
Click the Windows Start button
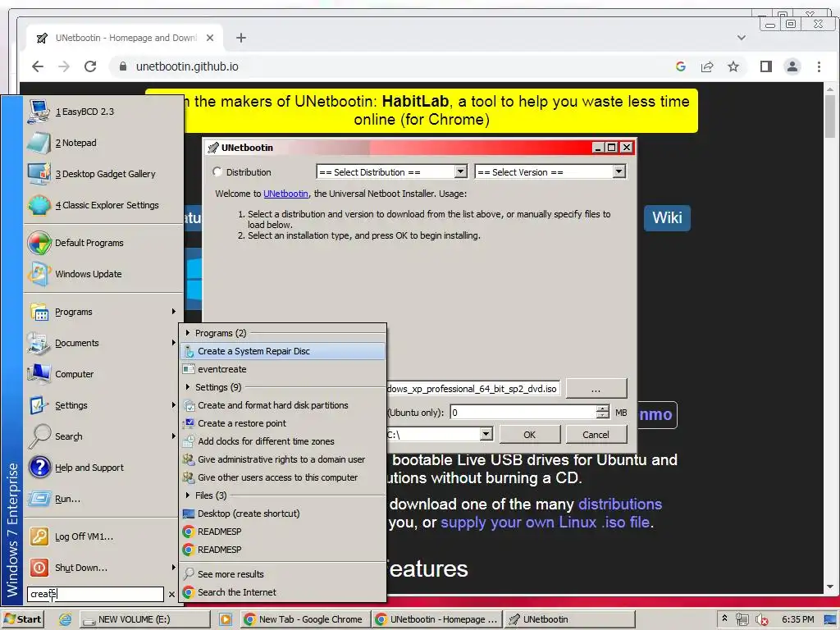[x=23, y=619]
